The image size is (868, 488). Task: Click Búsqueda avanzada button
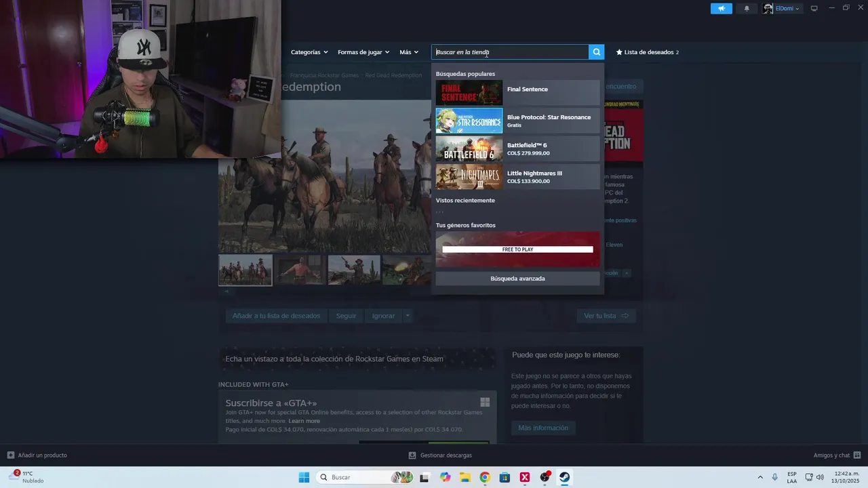517,279
